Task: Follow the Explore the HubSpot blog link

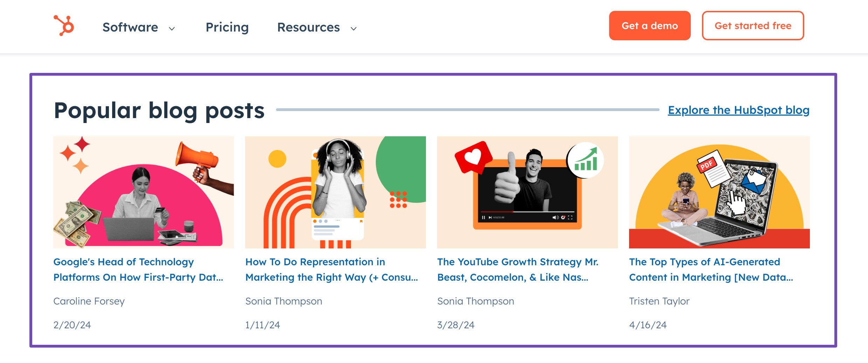Action: [x=738, y=110]
